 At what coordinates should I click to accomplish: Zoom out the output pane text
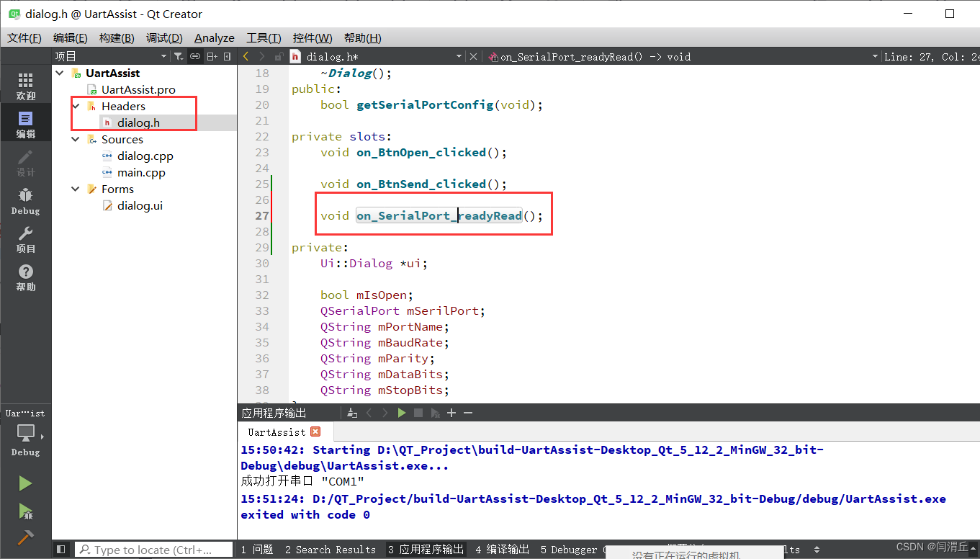[x=468, y=413]
